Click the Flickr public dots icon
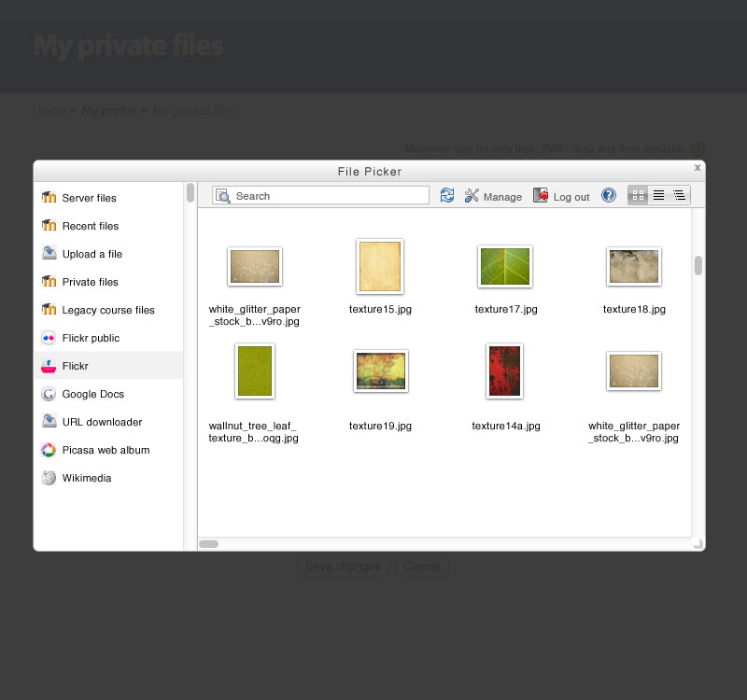The width and height of the screenshot is (747, 700). click(x=49, y=338)
